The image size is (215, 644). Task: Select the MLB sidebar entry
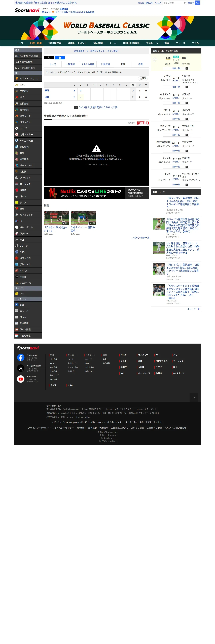pos(28,97)
